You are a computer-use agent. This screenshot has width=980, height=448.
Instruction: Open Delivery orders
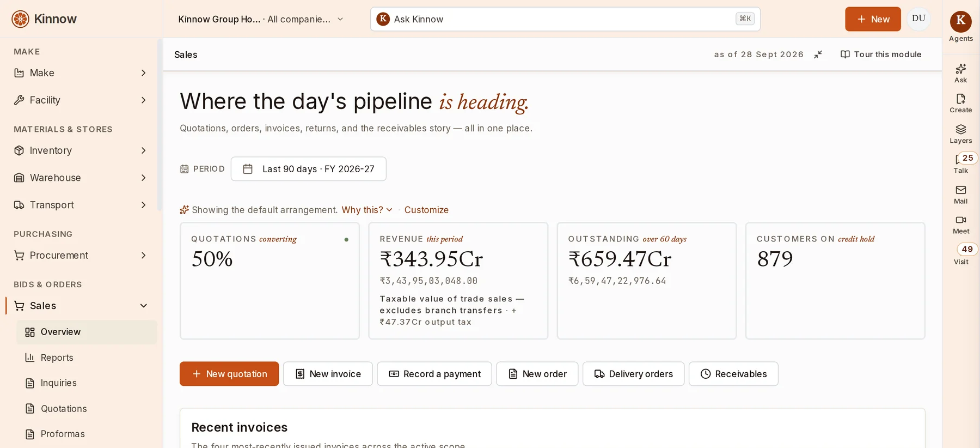tap(633, 374)
